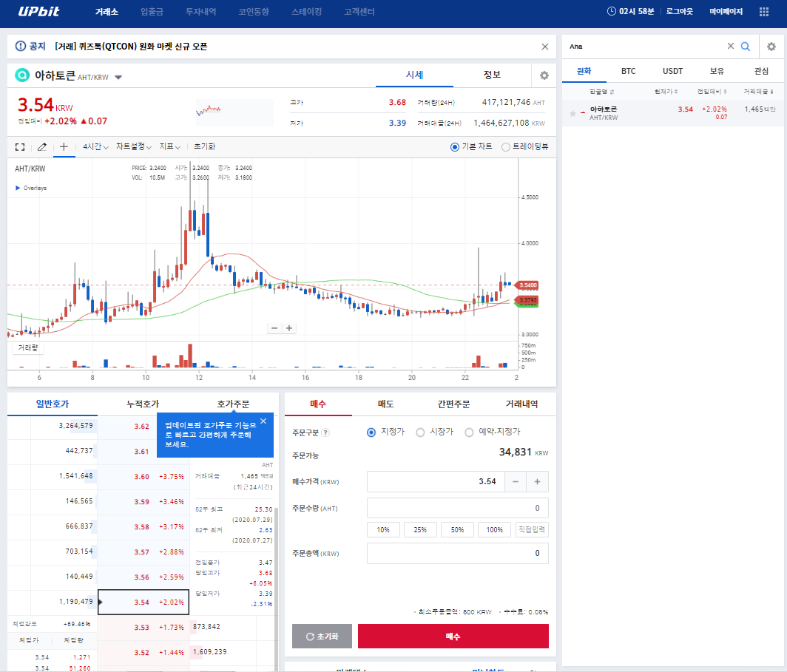Switch to the USDT market tab

click(x=672, y=71)
